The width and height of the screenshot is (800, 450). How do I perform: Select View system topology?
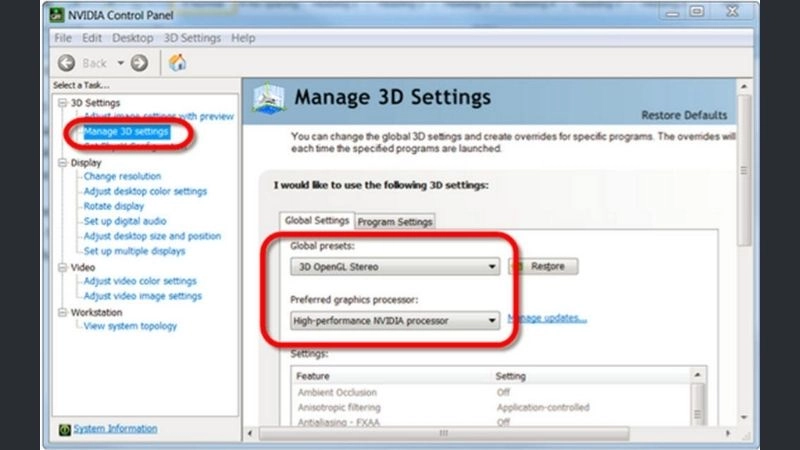[130, 326]
